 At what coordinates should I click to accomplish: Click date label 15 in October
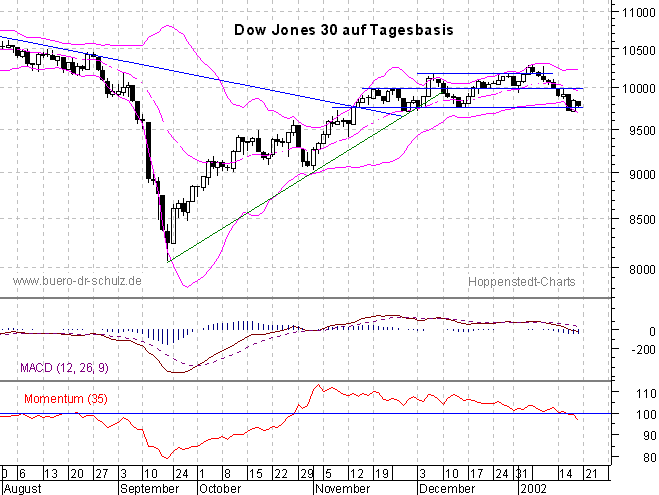pyautogui.click(x=256, y=474)
